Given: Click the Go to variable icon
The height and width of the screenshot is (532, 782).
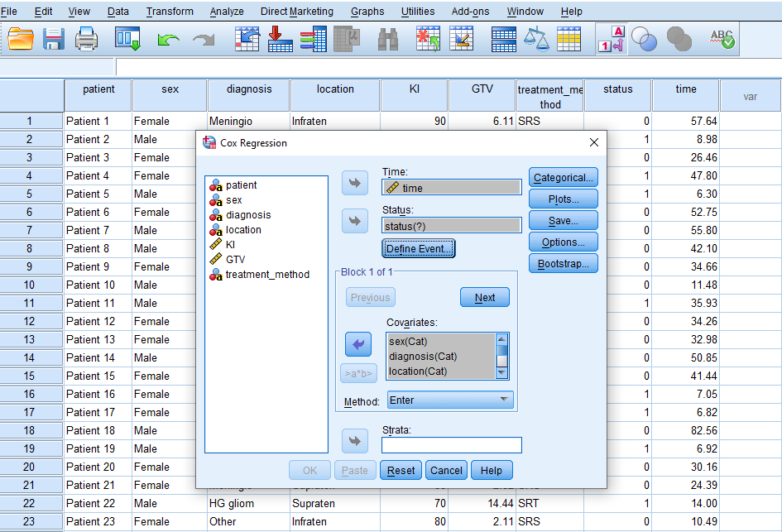Looking at the screenshot, I should pyautogui.click(x=280, y=39).
